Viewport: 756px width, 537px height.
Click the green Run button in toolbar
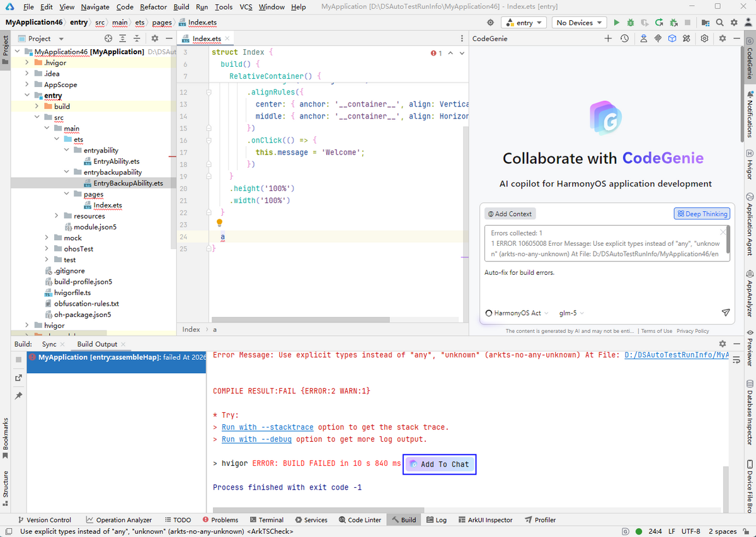(616, 23)
